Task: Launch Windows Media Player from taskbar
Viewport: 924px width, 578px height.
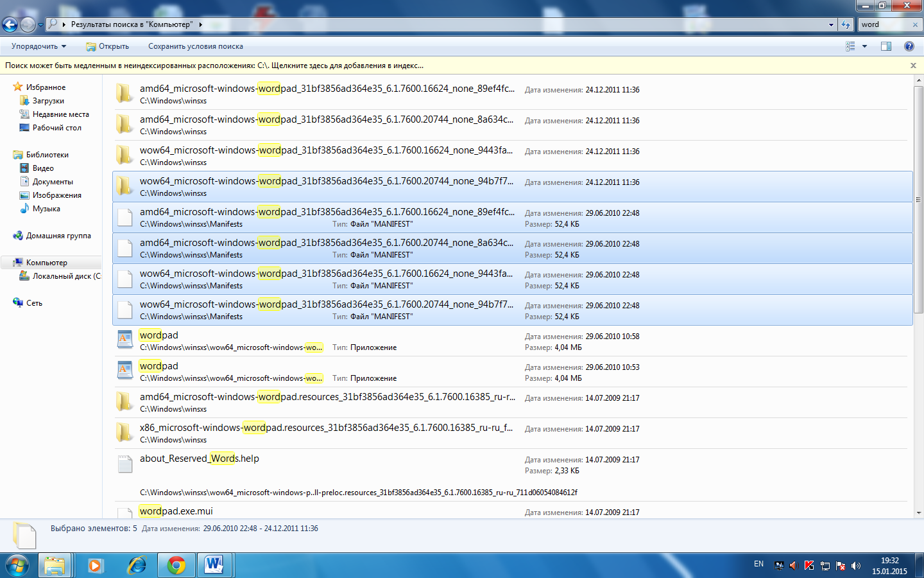Action: pos(95,566)
